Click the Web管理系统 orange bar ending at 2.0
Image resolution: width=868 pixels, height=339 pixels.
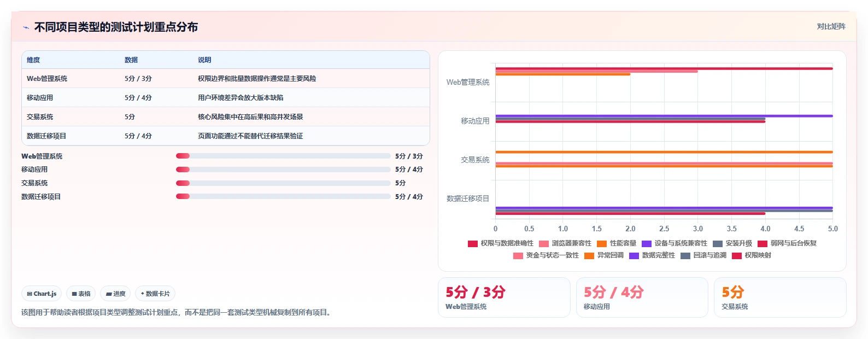pyautogui.click(x=563, y=74)
